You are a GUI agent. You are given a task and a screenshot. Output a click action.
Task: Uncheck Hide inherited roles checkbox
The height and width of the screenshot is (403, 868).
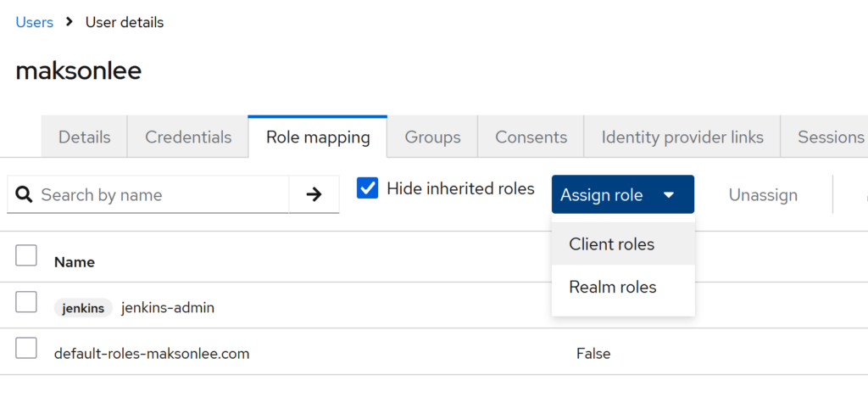368,188
